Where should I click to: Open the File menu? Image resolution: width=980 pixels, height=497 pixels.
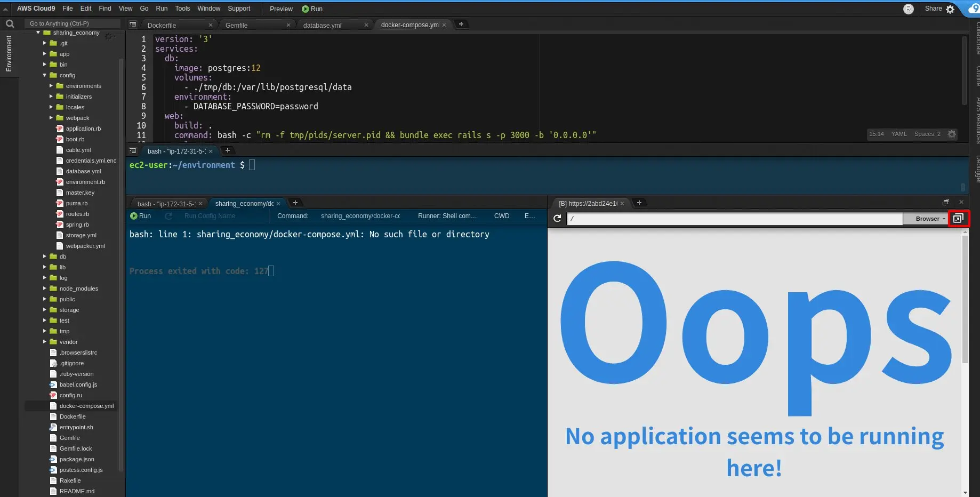(68, 9)
